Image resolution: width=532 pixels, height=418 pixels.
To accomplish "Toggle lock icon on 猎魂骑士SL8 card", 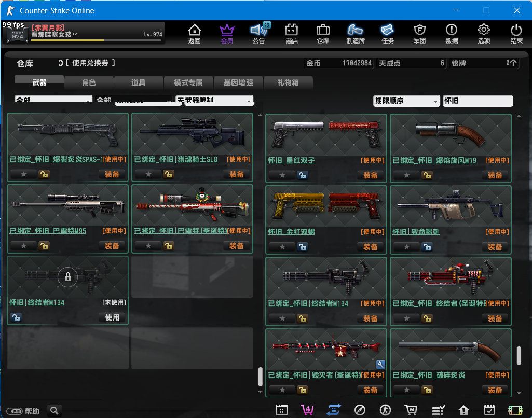I will (169, 174).
